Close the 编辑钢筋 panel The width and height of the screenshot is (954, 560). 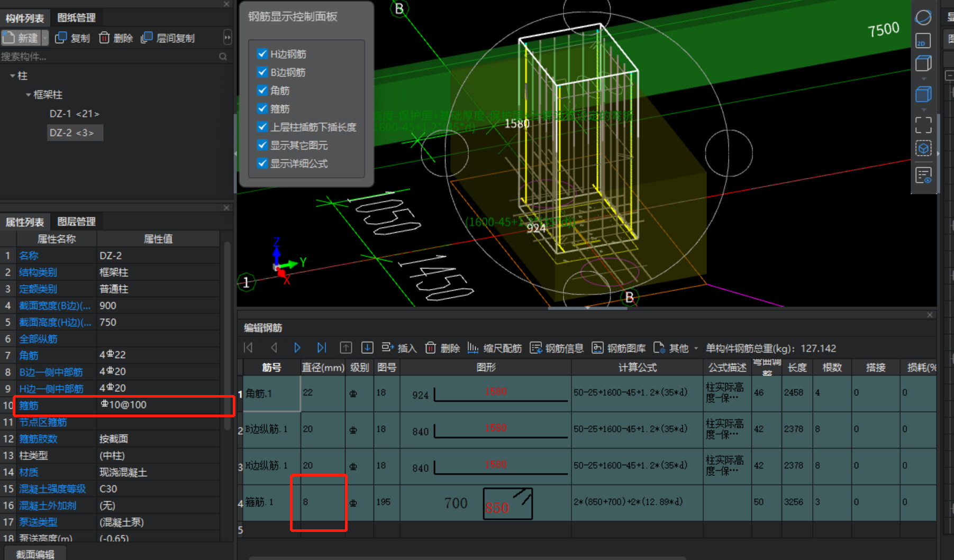tap(930, 315)
